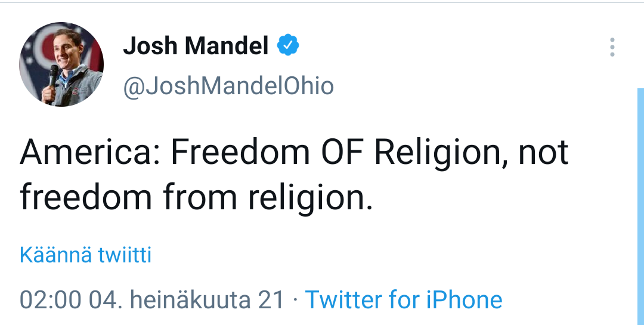Open Josh Mandel's profile picture
This screenshot has height=325, width=644.
tap(61, 64)
